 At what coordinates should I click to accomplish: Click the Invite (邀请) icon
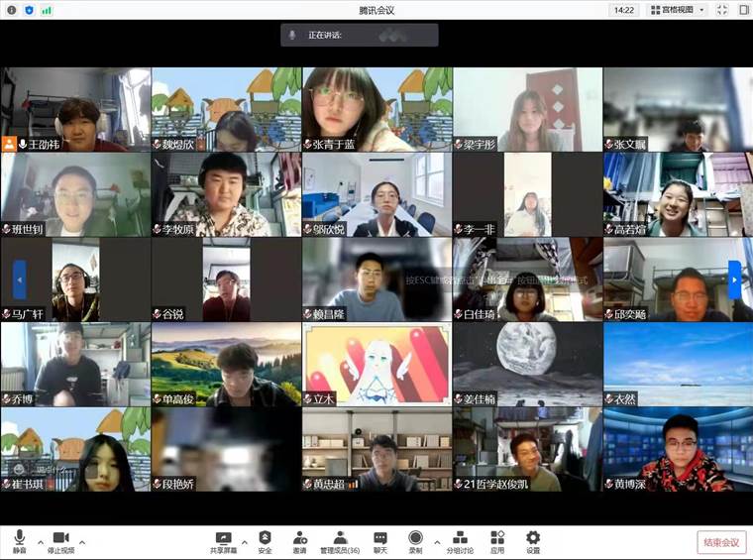pos(299,541)
